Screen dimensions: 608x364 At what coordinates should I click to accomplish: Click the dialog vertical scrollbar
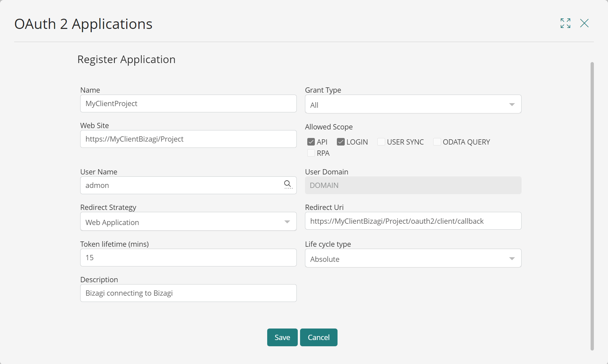(592, 206)
